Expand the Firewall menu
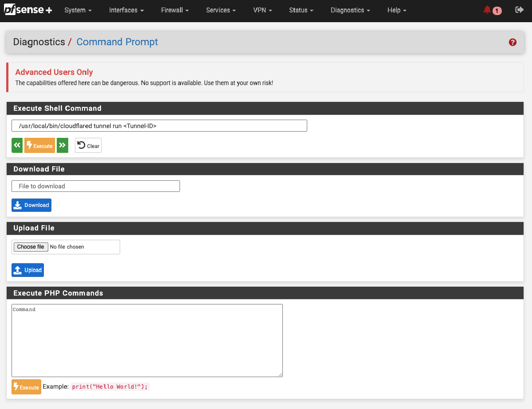Image resolution: width=532 pixels, height=409 pixels. [x=175, y=10]
